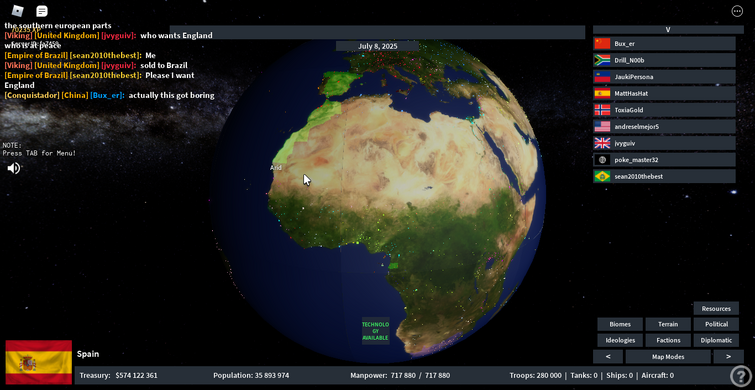Viewport: 755px width, 390px height.
Task: Switch to Biomes map mode
Action: click(620, 325)
